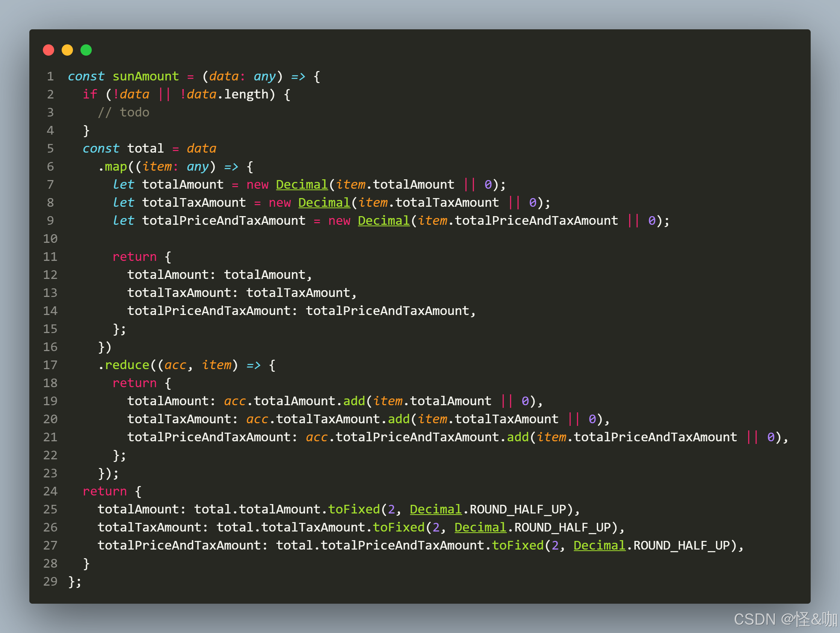840x633 pixels.
Task: Select the return keyword on line 24
Action: pyautogui.click(x=105, y=491)
